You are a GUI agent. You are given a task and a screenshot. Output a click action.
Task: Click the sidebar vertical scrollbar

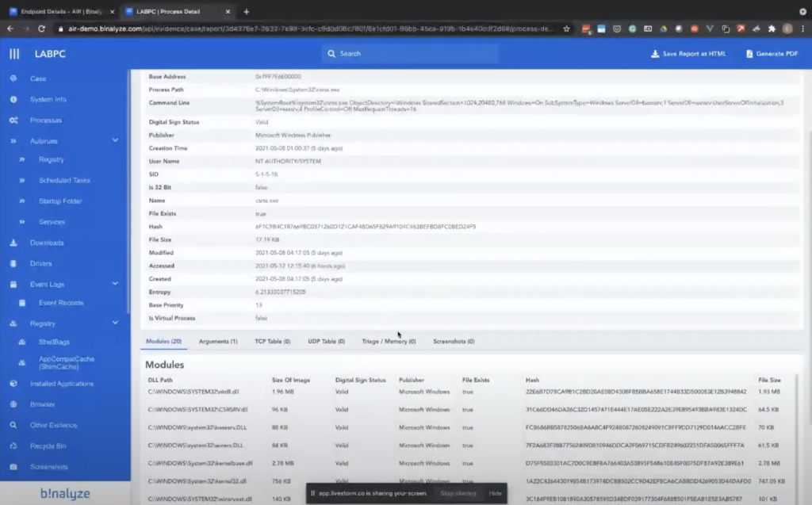128,192
